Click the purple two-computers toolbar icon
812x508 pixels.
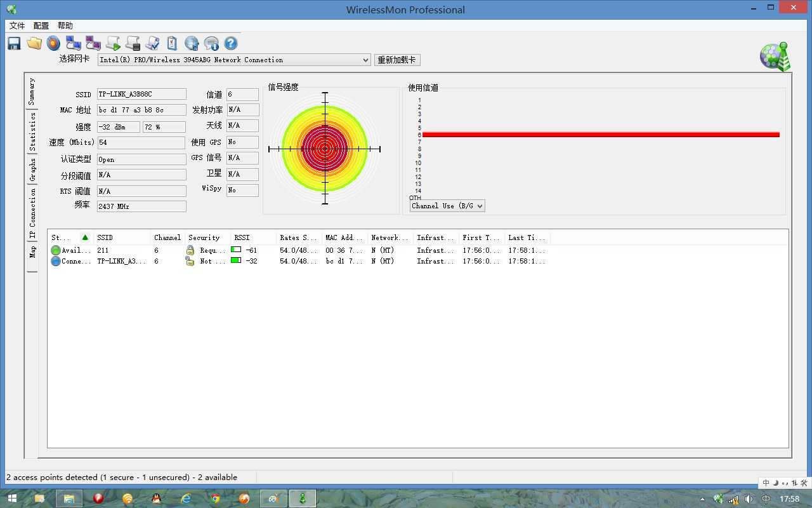tap(93, 43)
